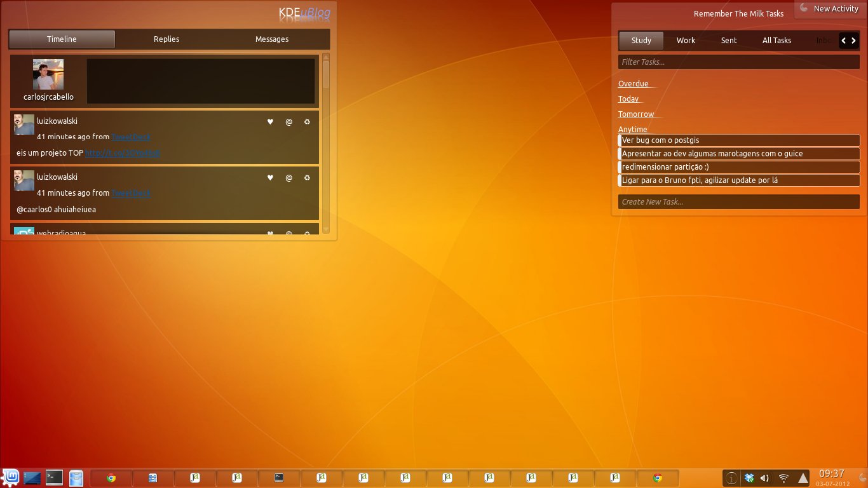
Task: Open the Replies tab
Action: [x=166, y=39]
